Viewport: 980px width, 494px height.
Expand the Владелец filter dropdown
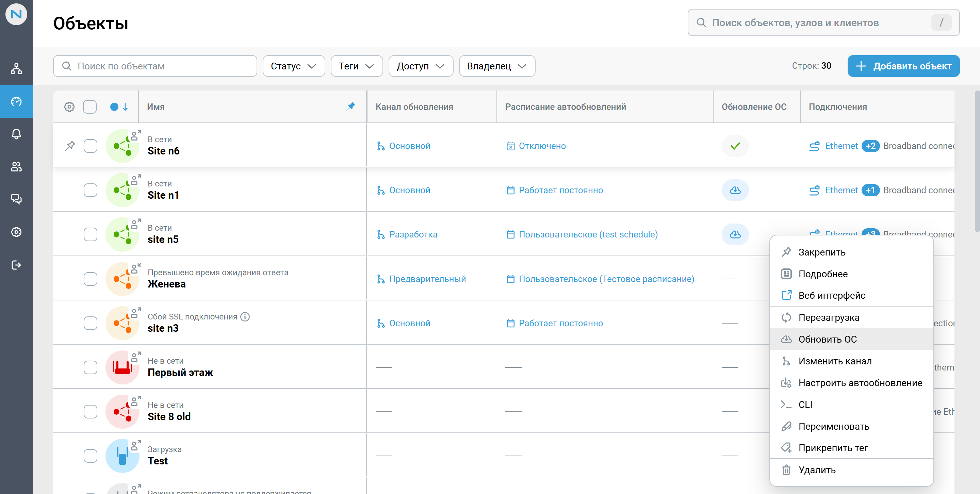pos(497,66)
